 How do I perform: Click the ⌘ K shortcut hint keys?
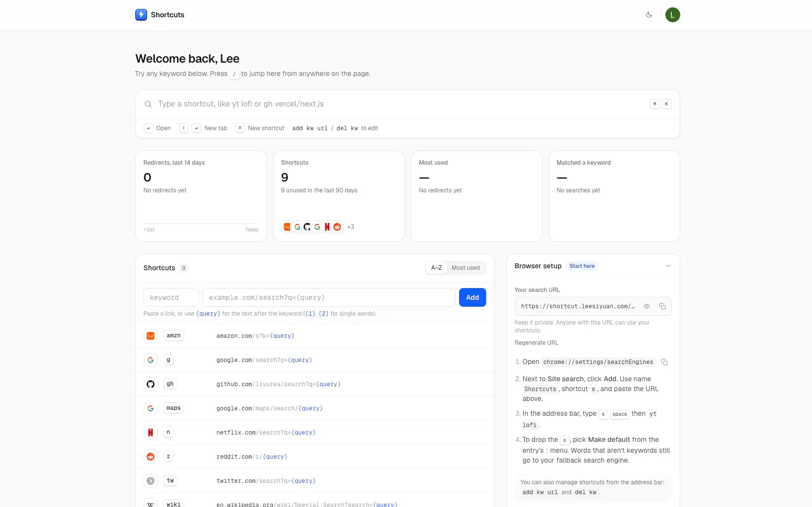click(660, 104)
